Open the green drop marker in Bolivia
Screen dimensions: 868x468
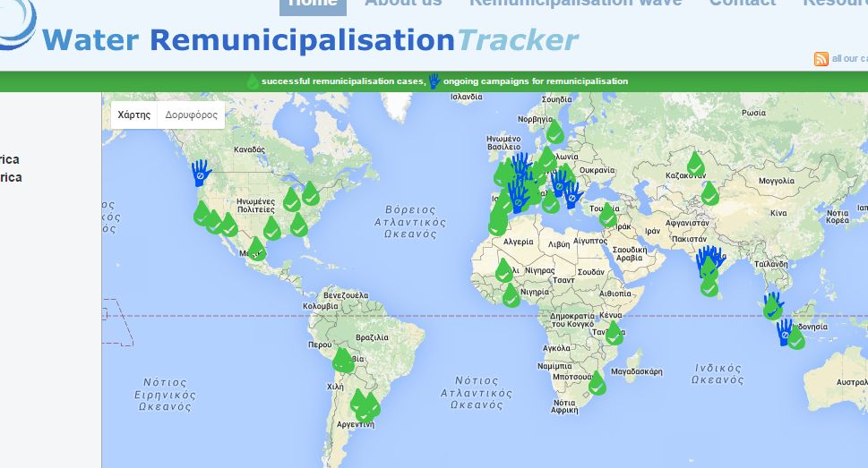342,360
